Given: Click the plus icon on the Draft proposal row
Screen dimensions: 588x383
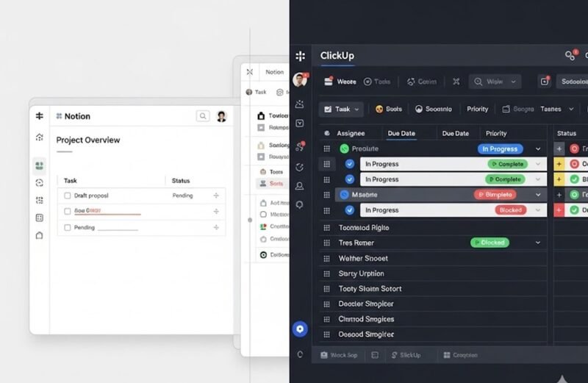Looking at the screenshot, I should coord(216,196).
